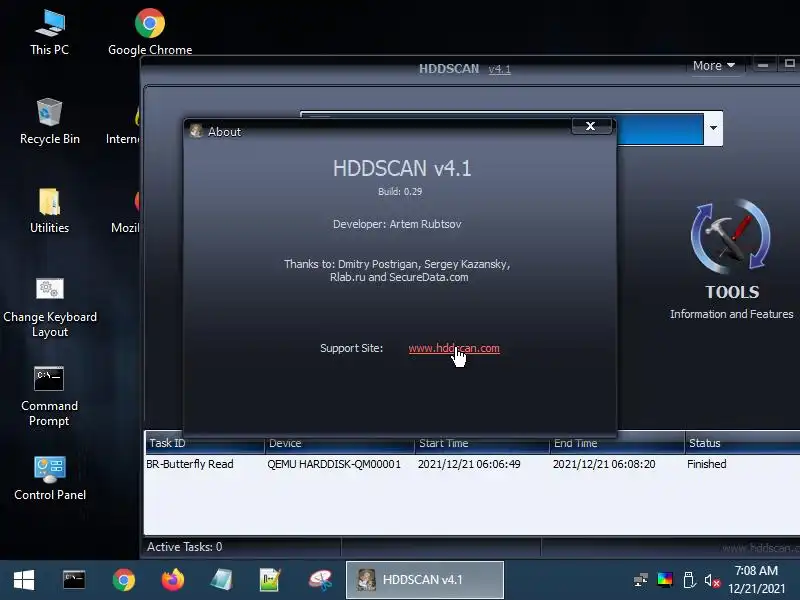Click QEMU HARDDISK-QM00001 device cell
The height and width of the screenshot is (600, 800).
tap(334, 464)
